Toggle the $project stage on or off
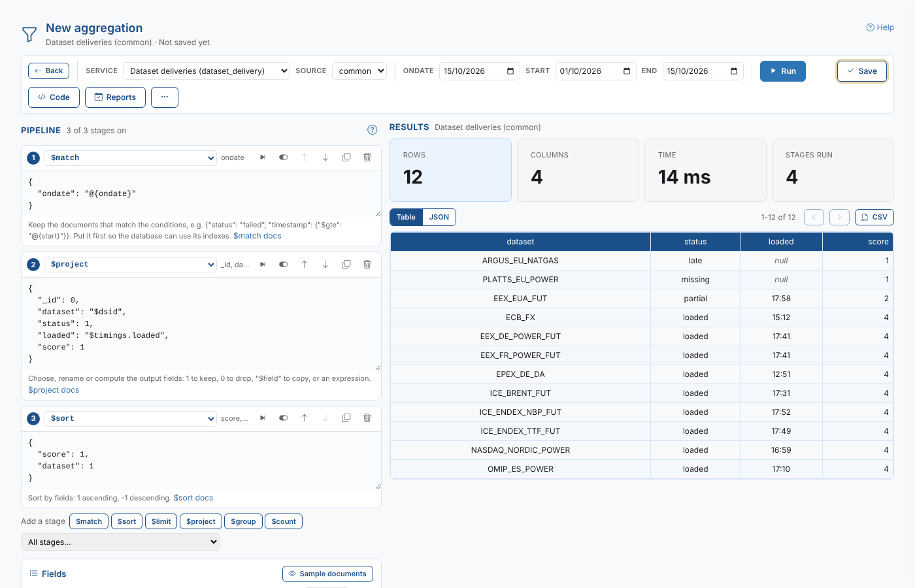Screen dimensions: 915x588 pos(284,265)
